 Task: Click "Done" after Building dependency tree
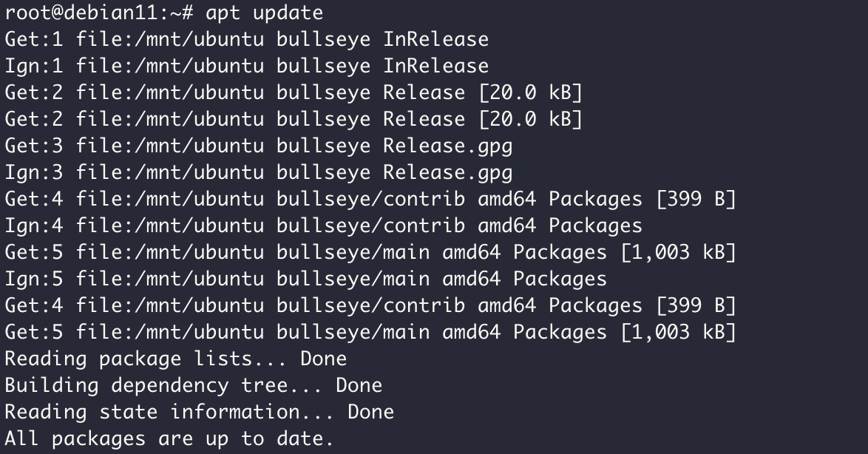[x=359, y=385]
